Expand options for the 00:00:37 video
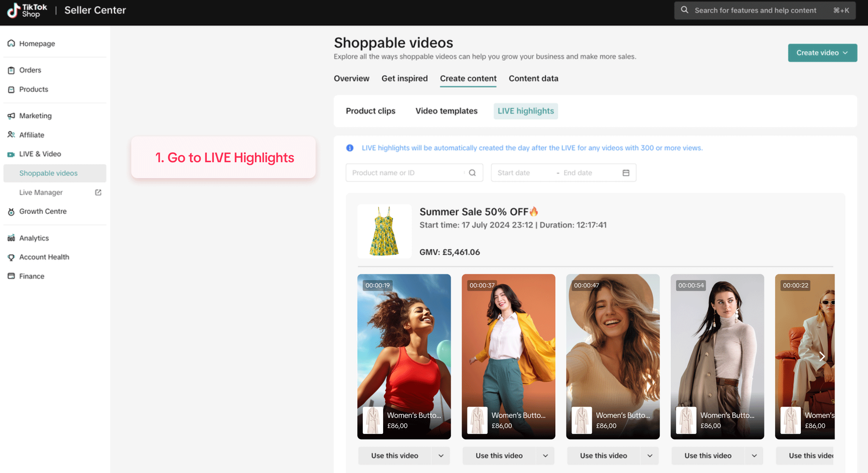Viewport: 868px width, 473px height. pos(546,456)
